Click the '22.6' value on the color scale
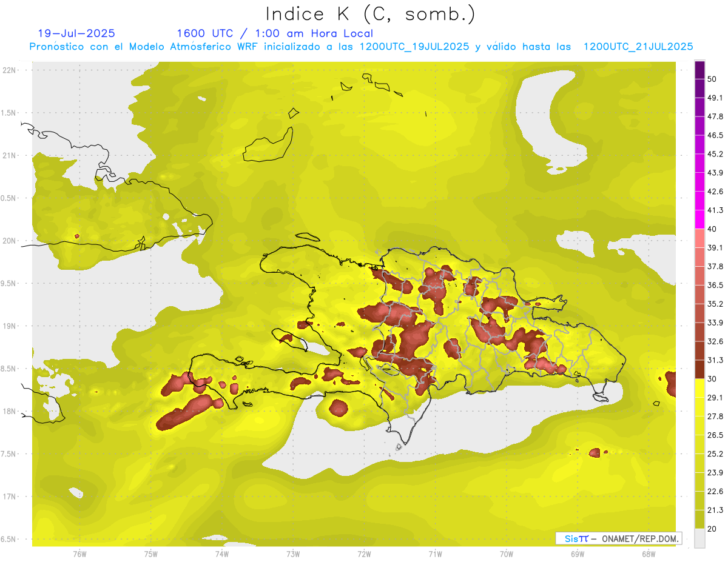The width and height of the screenshot is (728, 562). [715, 491]
